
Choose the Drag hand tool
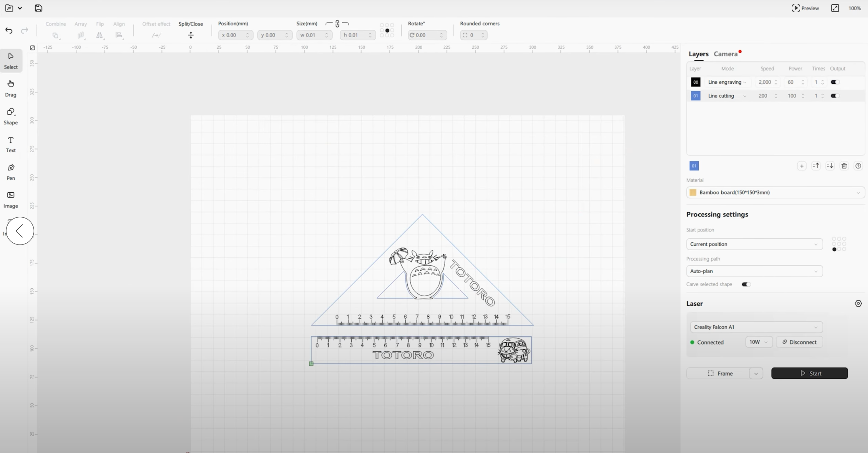[x=11, y=88]
